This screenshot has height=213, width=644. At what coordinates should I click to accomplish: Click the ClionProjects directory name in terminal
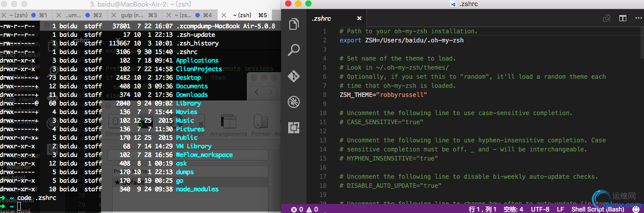[x=199, y=69]
